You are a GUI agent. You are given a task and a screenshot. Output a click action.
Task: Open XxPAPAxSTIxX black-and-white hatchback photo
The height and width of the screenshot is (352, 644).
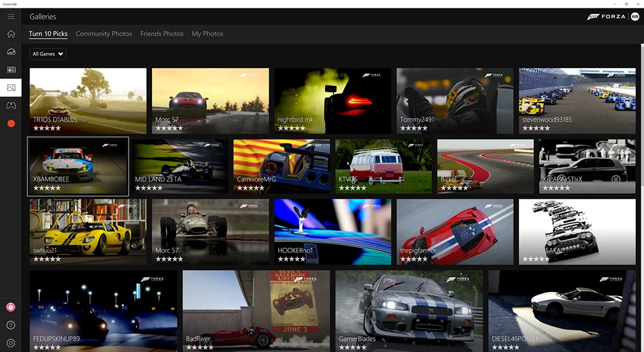coord(587,167)
